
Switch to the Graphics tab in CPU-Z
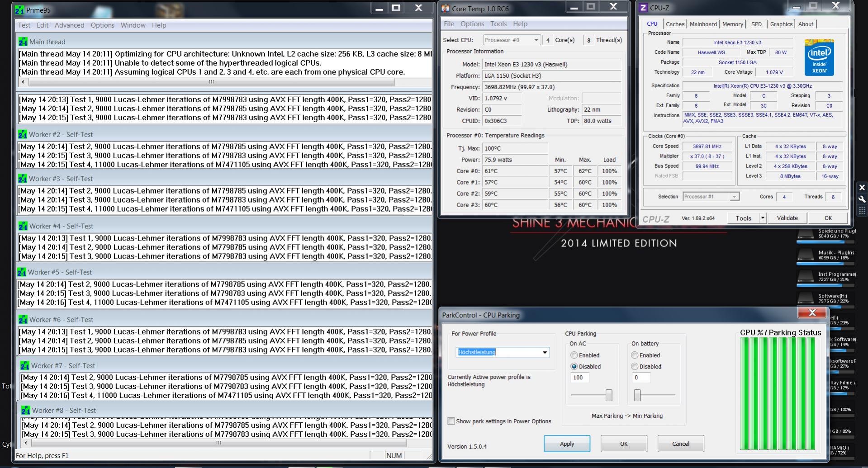(782, 24)
